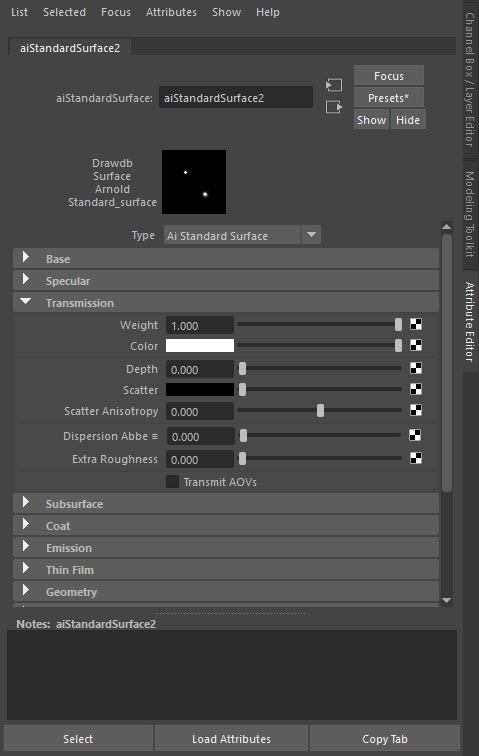Open the Help menu
The image size is (479, 756).
pyautogui.click(x=268, y=12)
